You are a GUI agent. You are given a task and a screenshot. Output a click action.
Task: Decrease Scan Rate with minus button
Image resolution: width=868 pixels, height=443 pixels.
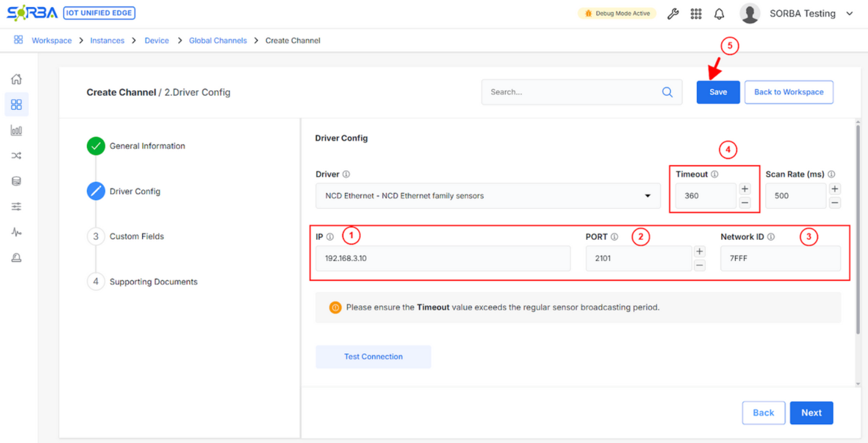[x=834, y=203]
